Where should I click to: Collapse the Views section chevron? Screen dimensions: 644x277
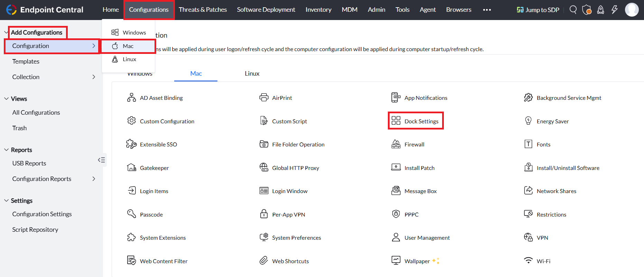point(6,99)
